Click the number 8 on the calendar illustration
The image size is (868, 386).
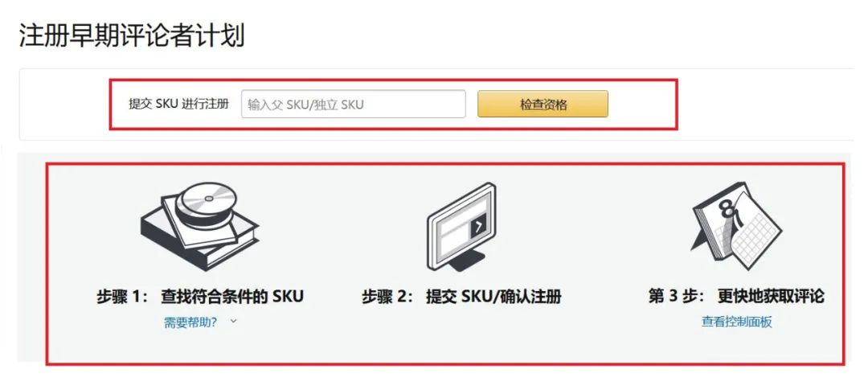click(725, 209)
